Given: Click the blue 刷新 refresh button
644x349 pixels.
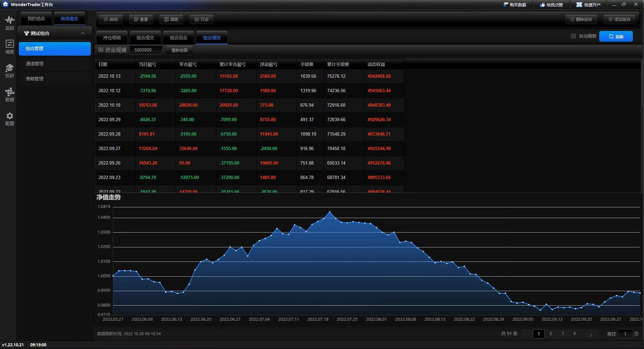Looking at the screenshot, I should point(616,36).
